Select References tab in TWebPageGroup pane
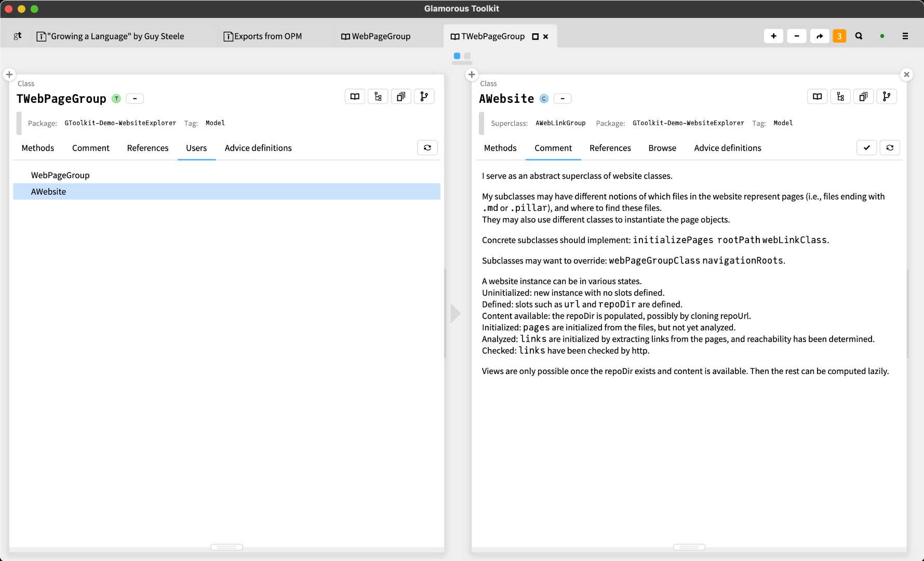924x561 pixels. (148, 148)
